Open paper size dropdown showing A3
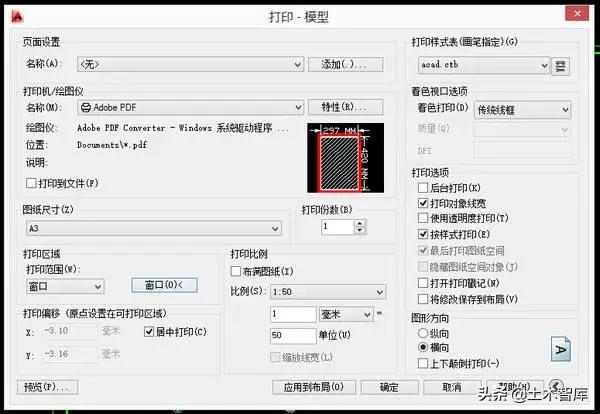The image size is (600, 414). 153,228
